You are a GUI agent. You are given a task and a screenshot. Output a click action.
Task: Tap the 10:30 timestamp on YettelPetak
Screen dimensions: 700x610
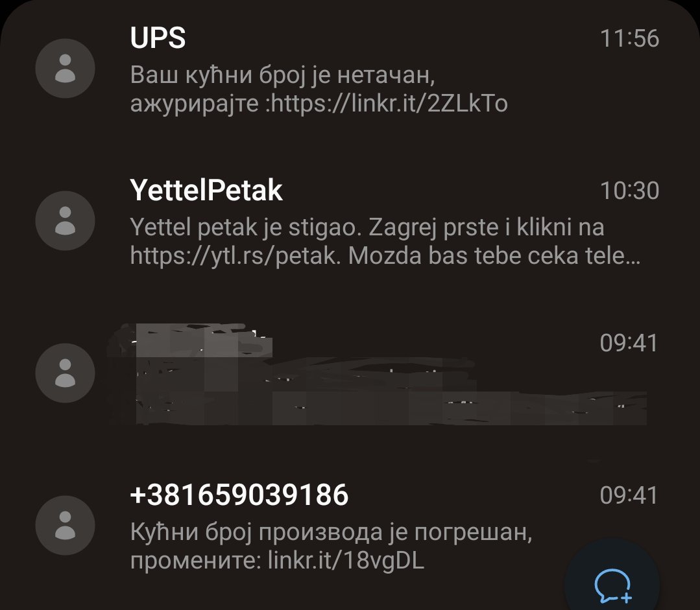[629, 191]
